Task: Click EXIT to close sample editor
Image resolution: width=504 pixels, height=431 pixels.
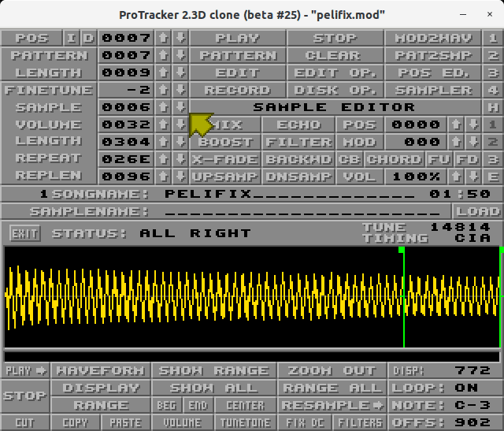Action: tap(24, 233)
